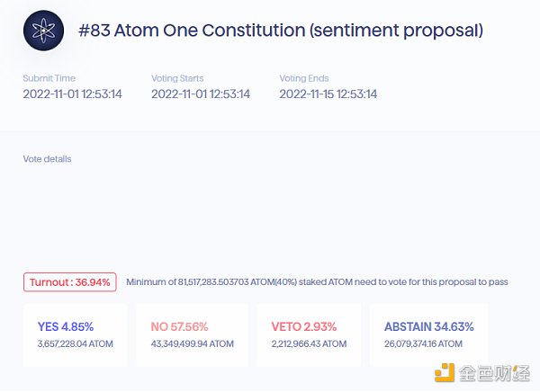540x392 pixels.
Task: Click the #83 Atom One Constitution title
Action: [x=281, y=31]
